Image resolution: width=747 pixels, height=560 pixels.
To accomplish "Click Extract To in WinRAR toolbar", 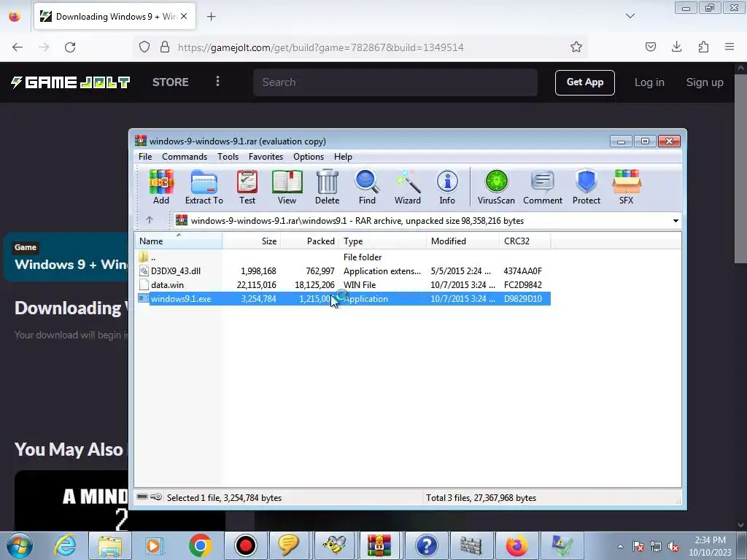I will coord(204,187).
